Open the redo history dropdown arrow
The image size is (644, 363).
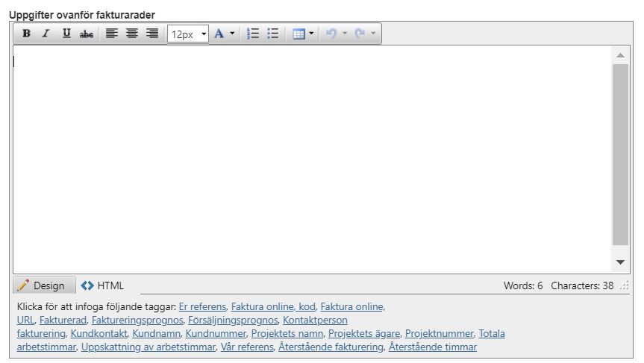point(373,34)
